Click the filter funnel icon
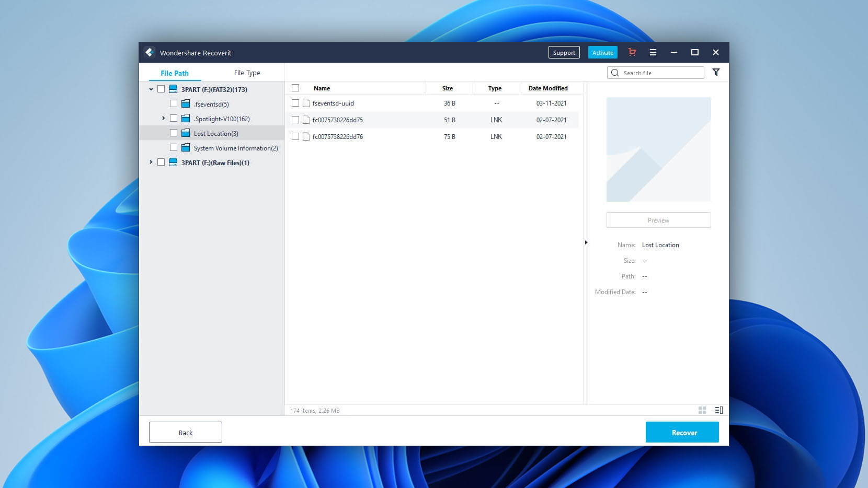The image size is (868, 488). click(x=716, y=73)
